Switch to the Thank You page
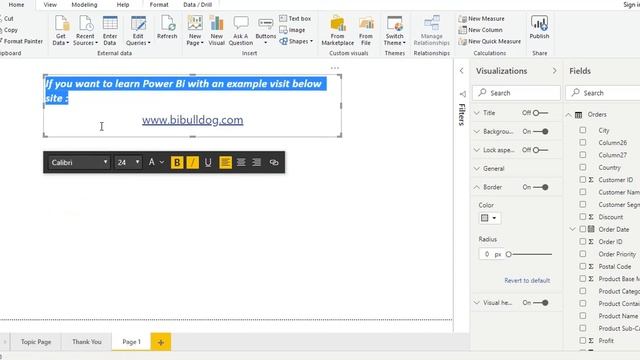Viewport: 640px width, 360px height. [x=87, y=342]
